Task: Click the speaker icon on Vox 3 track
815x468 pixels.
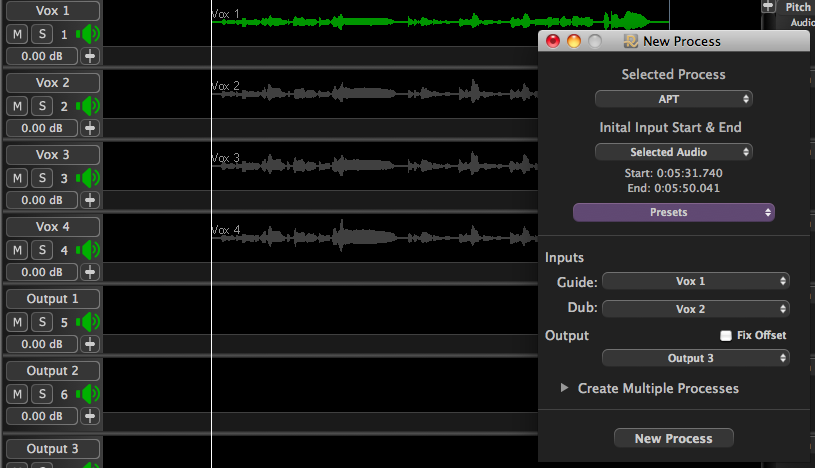Action: point(90,178)
